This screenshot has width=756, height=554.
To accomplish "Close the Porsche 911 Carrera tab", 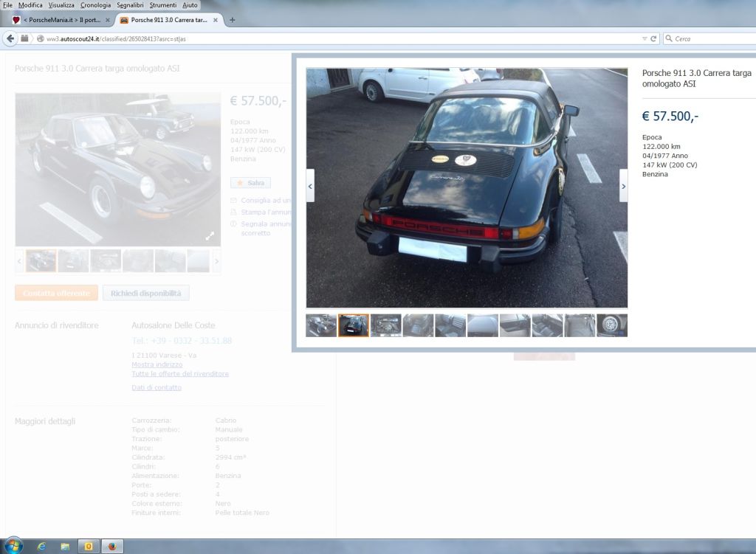I will 216,20.
